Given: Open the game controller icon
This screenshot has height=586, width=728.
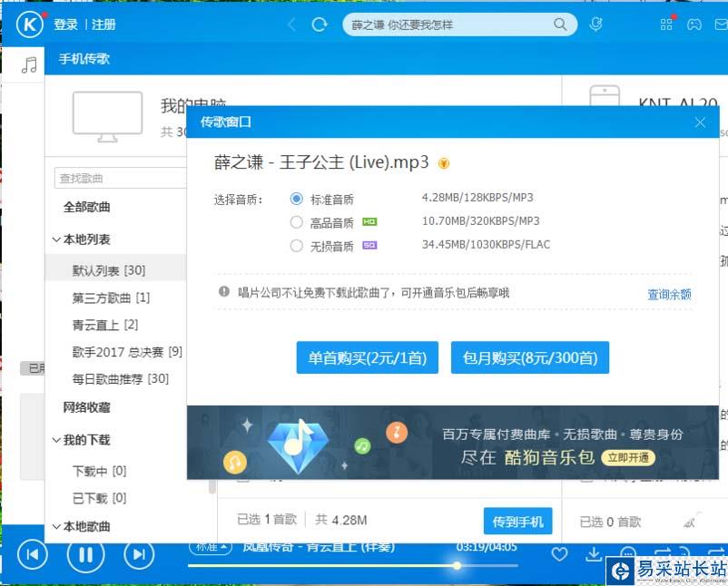Looking at the screenshot, I should pos(694,24).
